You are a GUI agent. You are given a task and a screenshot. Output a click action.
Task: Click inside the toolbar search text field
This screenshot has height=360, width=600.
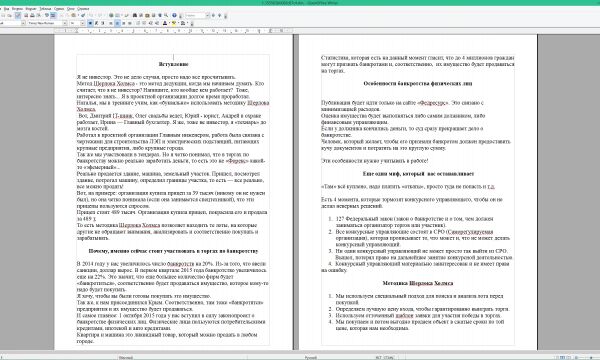(195, 15)
